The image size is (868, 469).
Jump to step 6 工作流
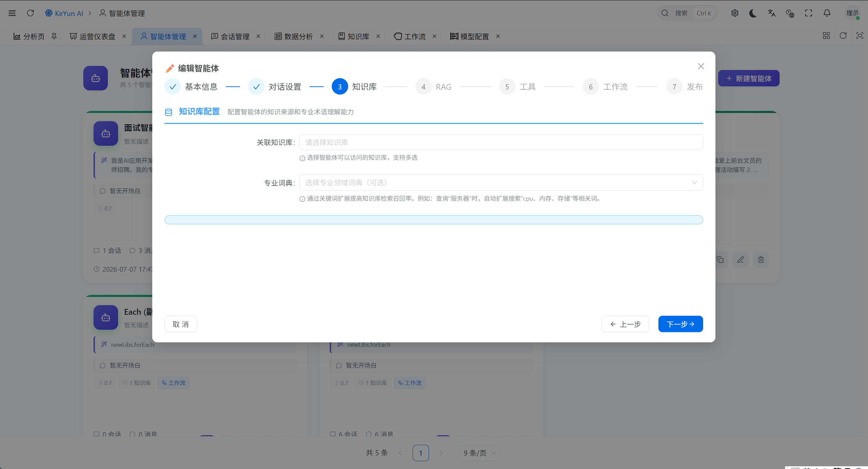[x=606, y=87]
